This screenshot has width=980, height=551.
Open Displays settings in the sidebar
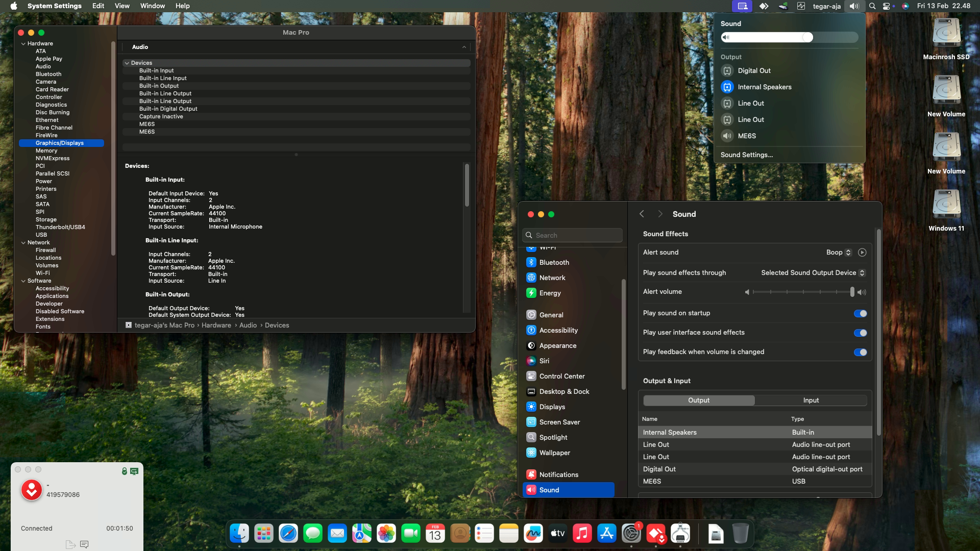tap(569, 407)
